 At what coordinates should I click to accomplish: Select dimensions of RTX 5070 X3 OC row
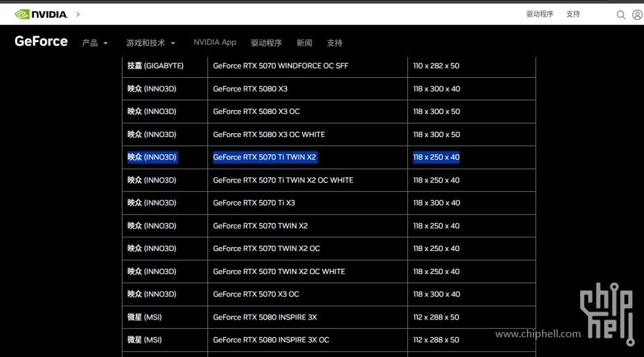point(437,294)
